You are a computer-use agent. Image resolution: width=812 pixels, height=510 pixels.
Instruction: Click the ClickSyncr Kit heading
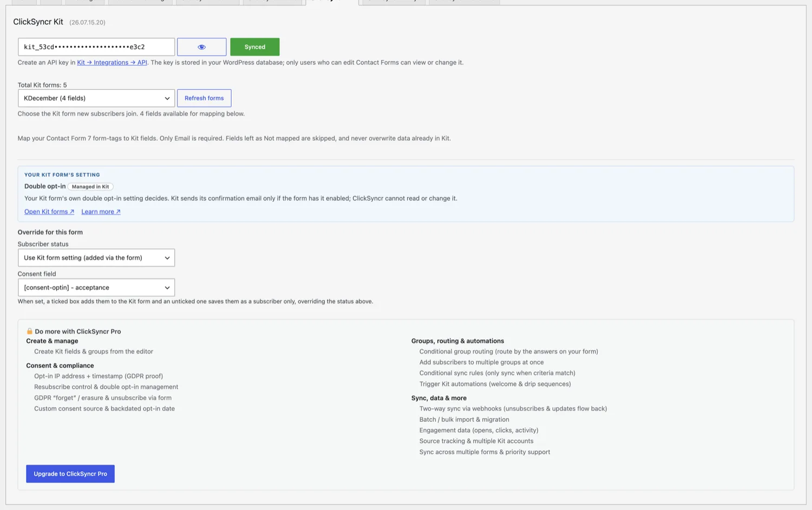[x=38, y=22]
